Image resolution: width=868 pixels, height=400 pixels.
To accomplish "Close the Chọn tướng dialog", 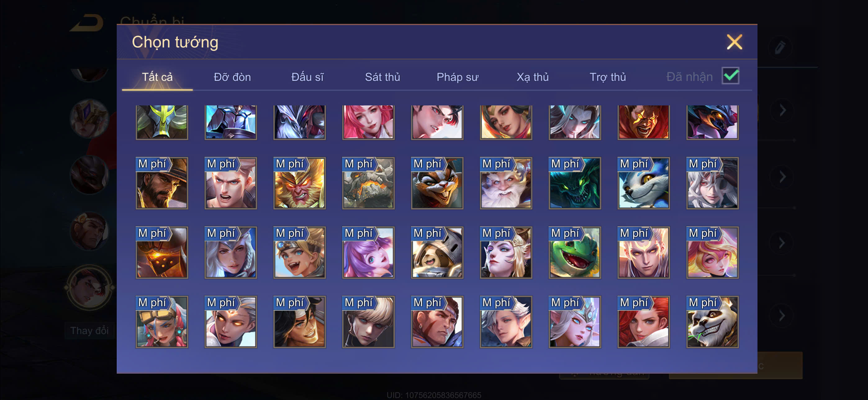I will [x=734, y=42].
